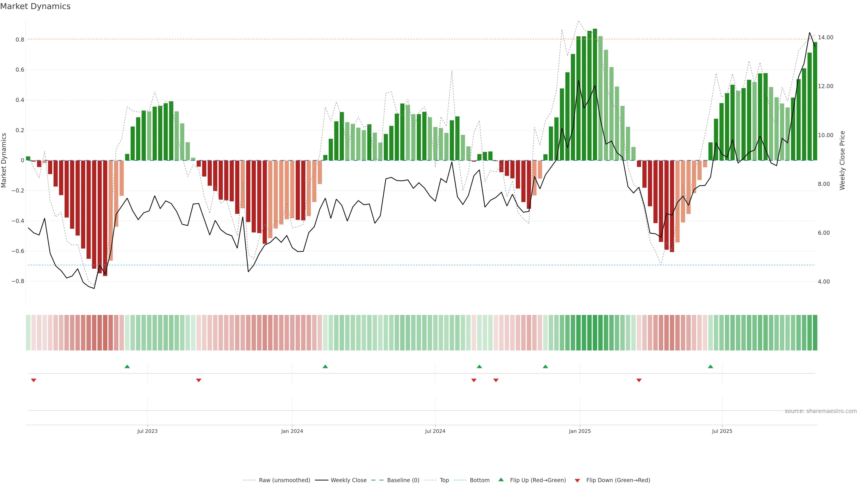
Task: Click the Market Dynamics chart title
Action: 35,6
